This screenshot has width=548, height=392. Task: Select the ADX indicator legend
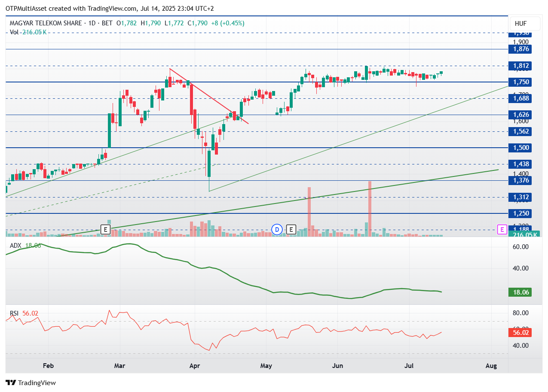[25, 246]
